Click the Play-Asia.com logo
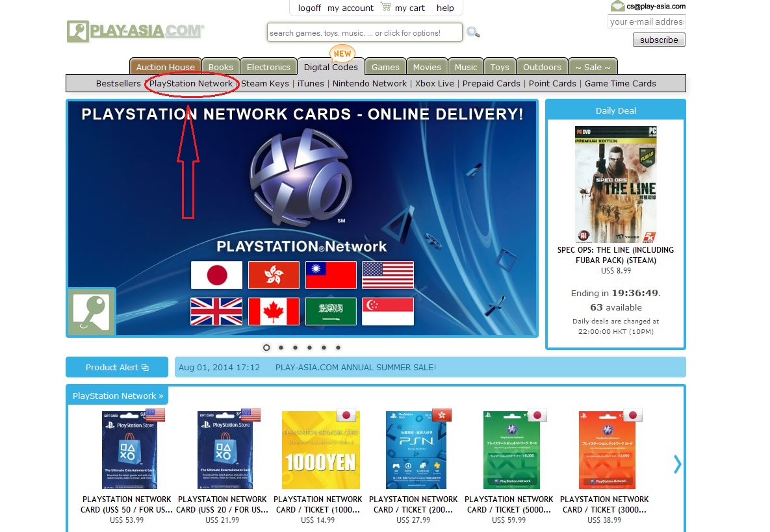This screenshot has height=532, width=770. click(x=136, y=31)
